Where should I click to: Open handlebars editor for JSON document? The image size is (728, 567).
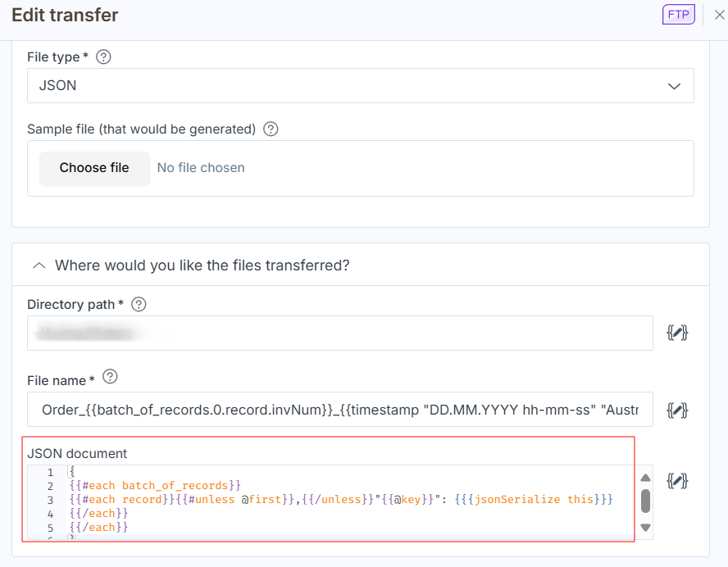point(677,480)
